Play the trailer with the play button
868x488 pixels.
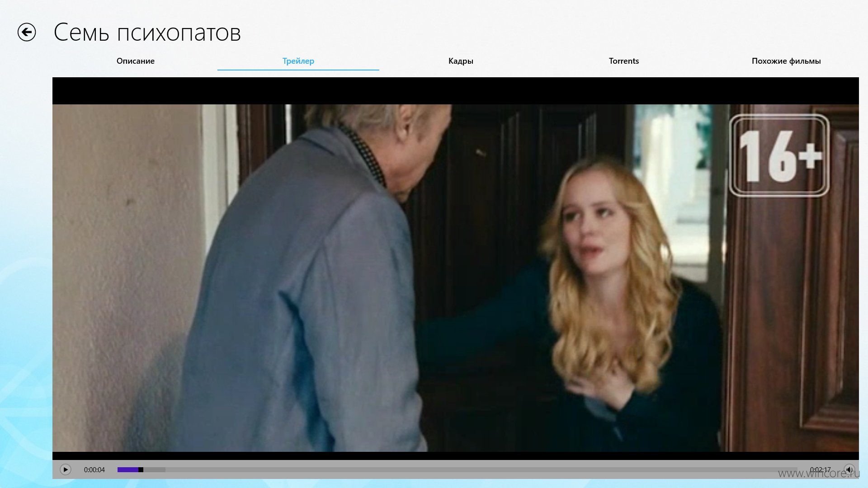pyautogui.click(x=66, y=469)
